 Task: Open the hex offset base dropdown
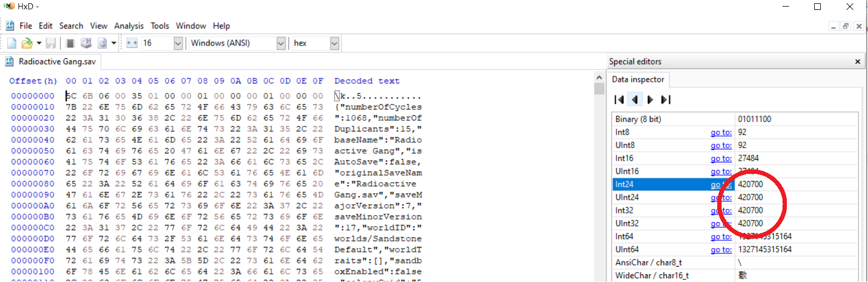pyautogui.click(x=334, y=43)
